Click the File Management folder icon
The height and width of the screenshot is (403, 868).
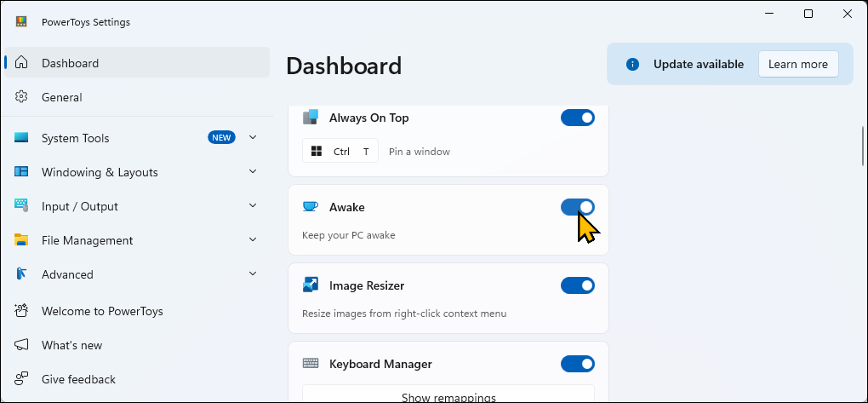coord(21,240)
